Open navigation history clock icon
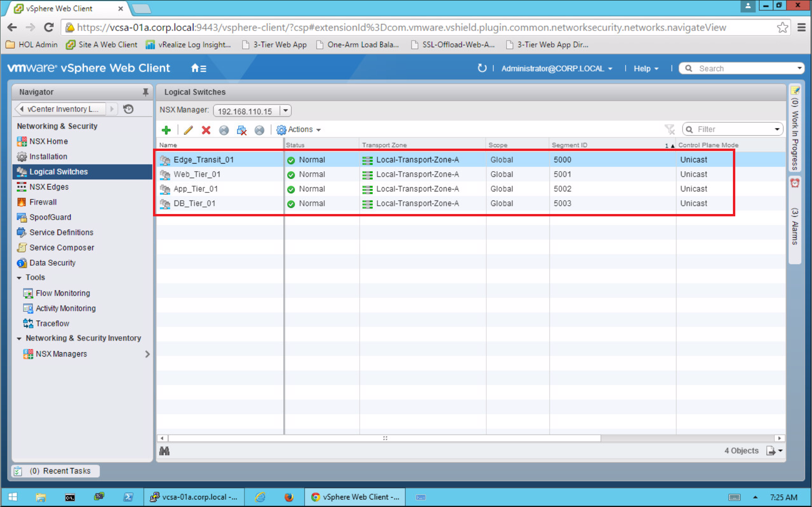The image size is (812, 507). click(x=129, y=109)
